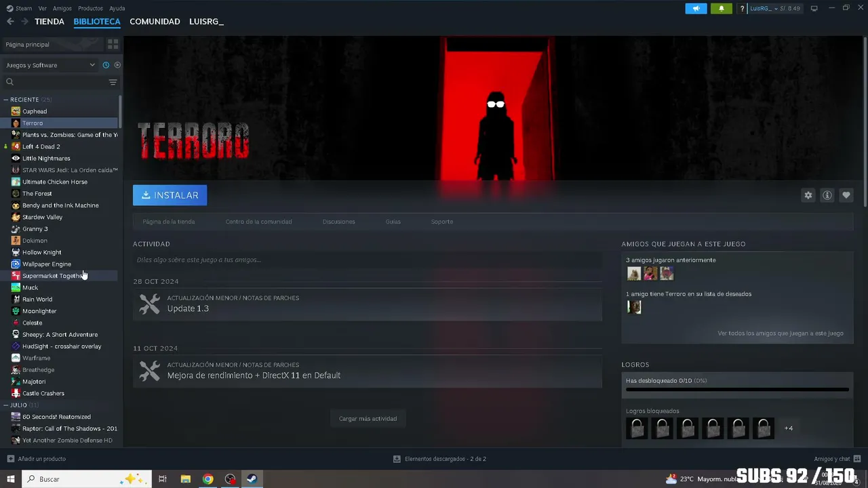Click the activity input 'Diles algo sobre este juego'

(x=368, y=260)
